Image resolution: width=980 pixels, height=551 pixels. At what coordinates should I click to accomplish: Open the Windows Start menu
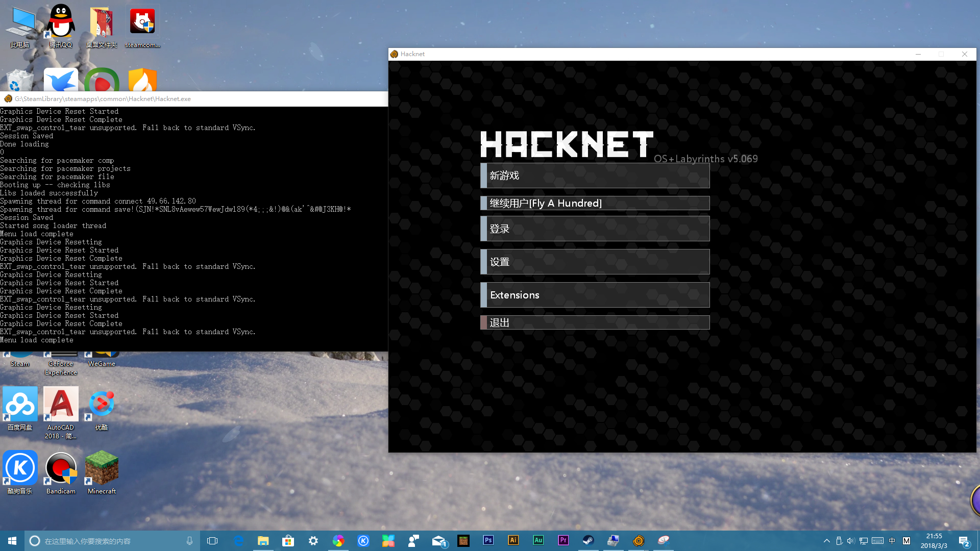[12, 541]
